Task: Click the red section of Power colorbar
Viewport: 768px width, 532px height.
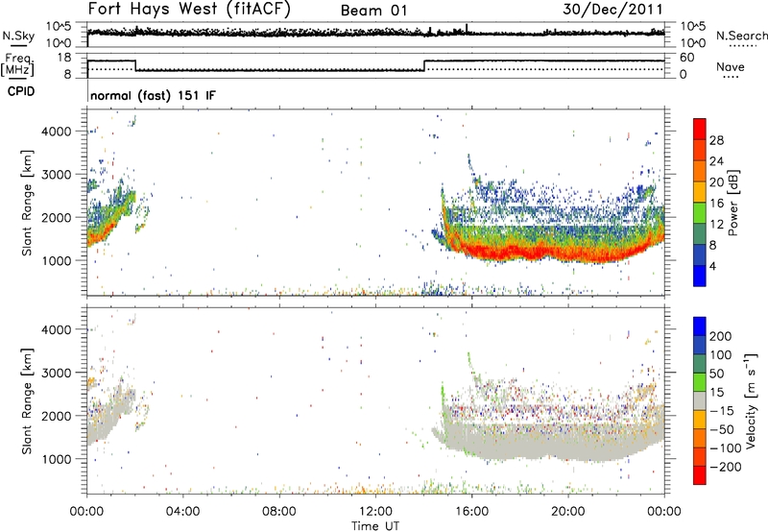Action: 700,129
